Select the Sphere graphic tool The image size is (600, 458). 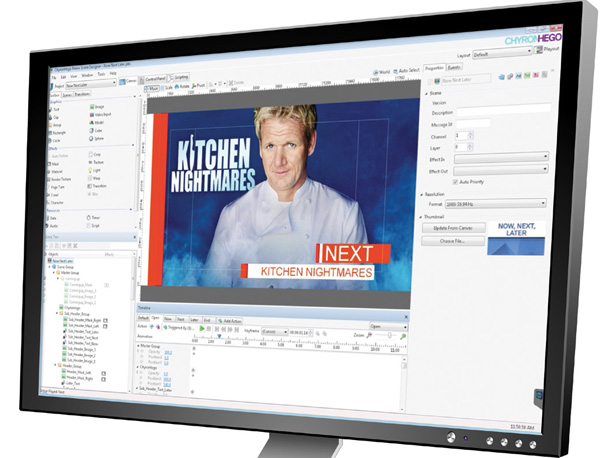[x=97, y=139]
